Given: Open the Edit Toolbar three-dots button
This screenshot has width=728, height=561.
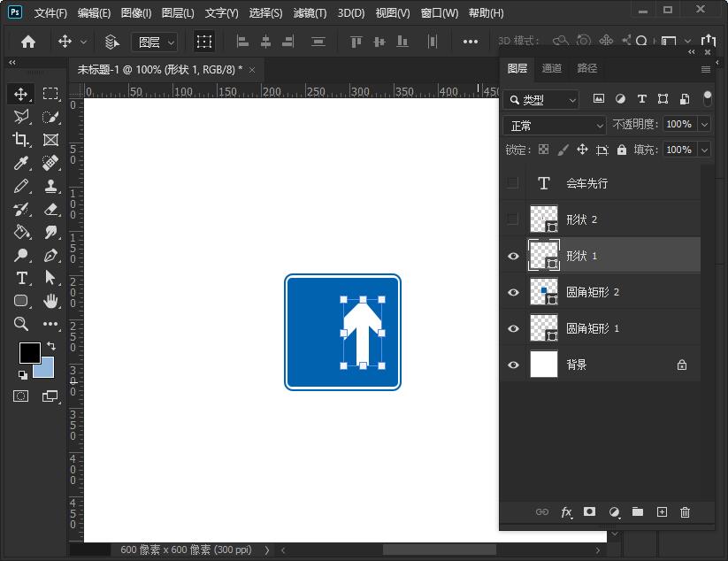Looking at the screenshot, I should coord(50,324).
